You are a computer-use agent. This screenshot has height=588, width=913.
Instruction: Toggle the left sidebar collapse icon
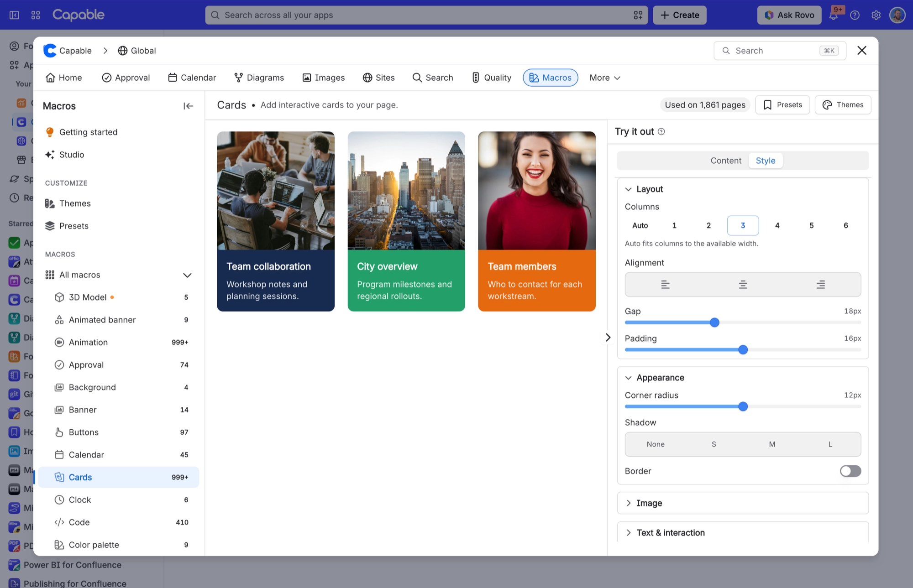click(15, 15)
